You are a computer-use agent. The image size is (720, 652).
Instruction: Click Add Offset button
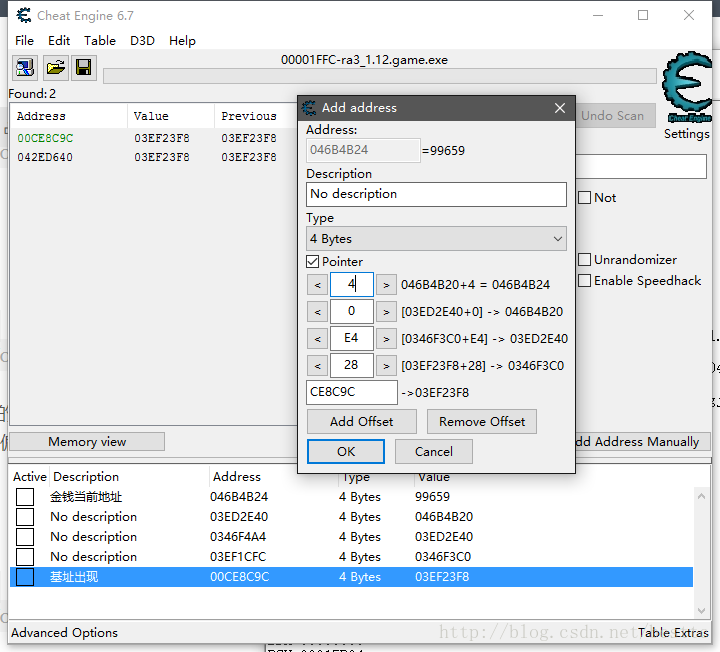point(361,422)
